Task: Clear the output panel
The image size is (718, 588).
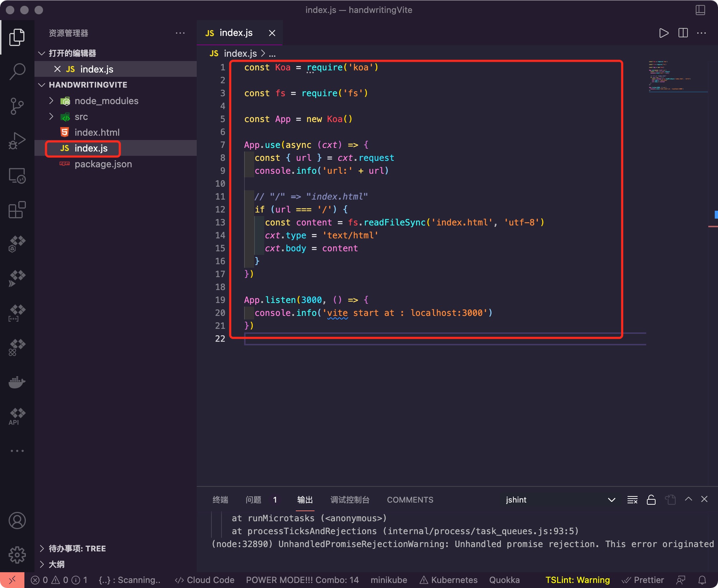Action: point(632,500)
